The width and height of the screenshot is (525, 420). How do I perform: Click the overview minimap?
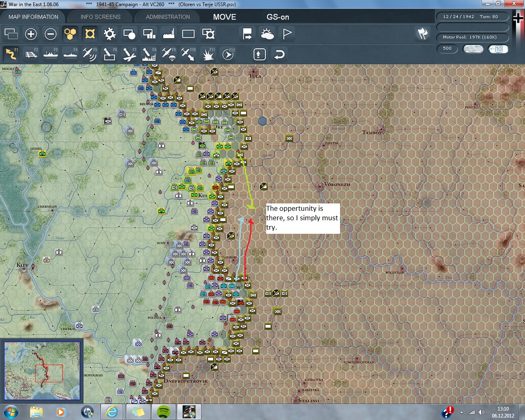[x=42, y=371]
